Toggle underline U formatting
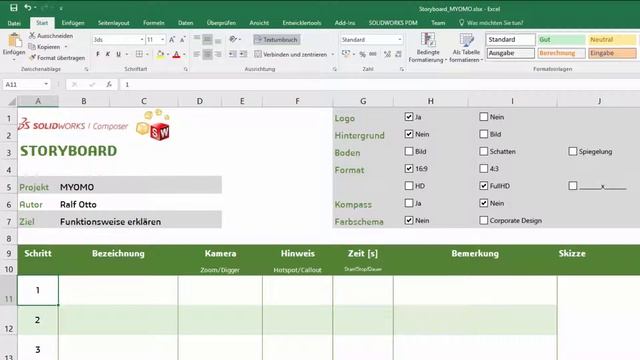Screen dimensions: 640x360 118,54
